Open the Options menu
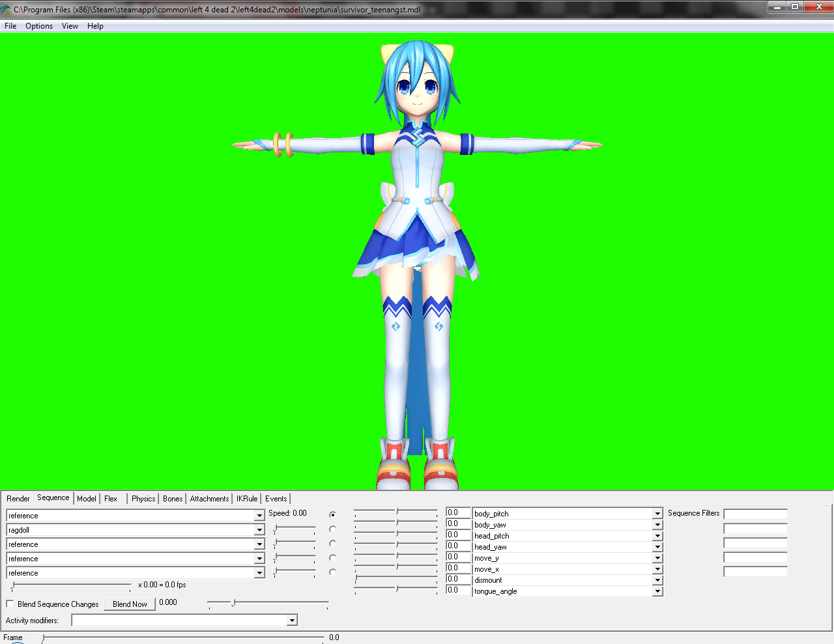Screen dimensions: 834x644 39,26
